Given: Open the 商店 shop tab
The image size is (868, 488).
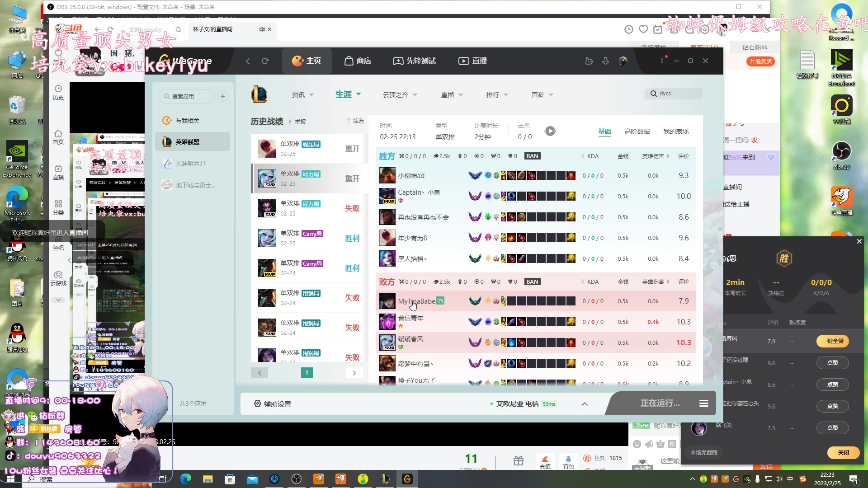Looking at the screenshot, I should coord(358,61).
